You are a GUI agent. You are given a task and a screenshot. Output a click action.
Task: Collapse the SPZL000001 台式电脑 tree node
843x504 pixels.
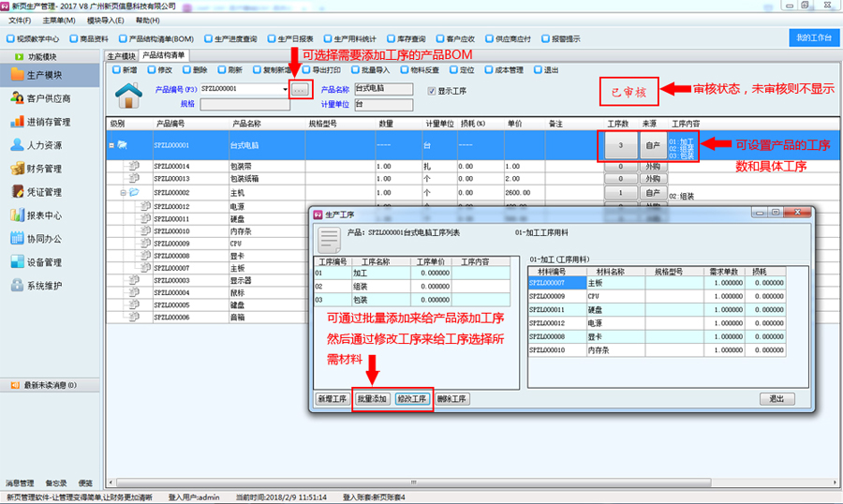pyautogui.click(x=112, y=145)
